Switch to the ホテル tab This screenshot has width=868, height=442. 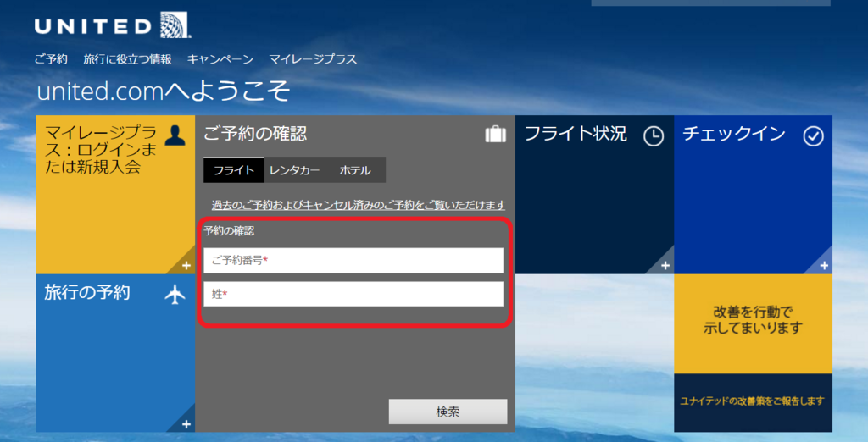tap(355, 170)
